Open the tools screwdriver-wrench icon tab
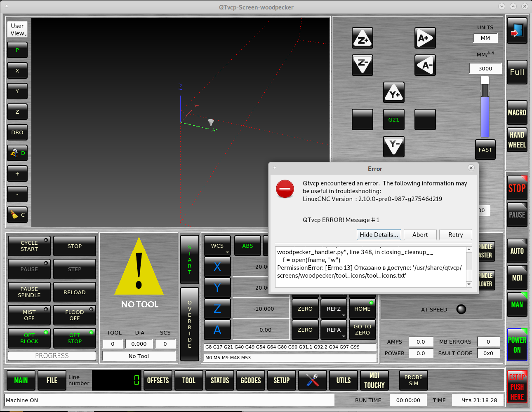The image size is (532, 412). (313, 380)
